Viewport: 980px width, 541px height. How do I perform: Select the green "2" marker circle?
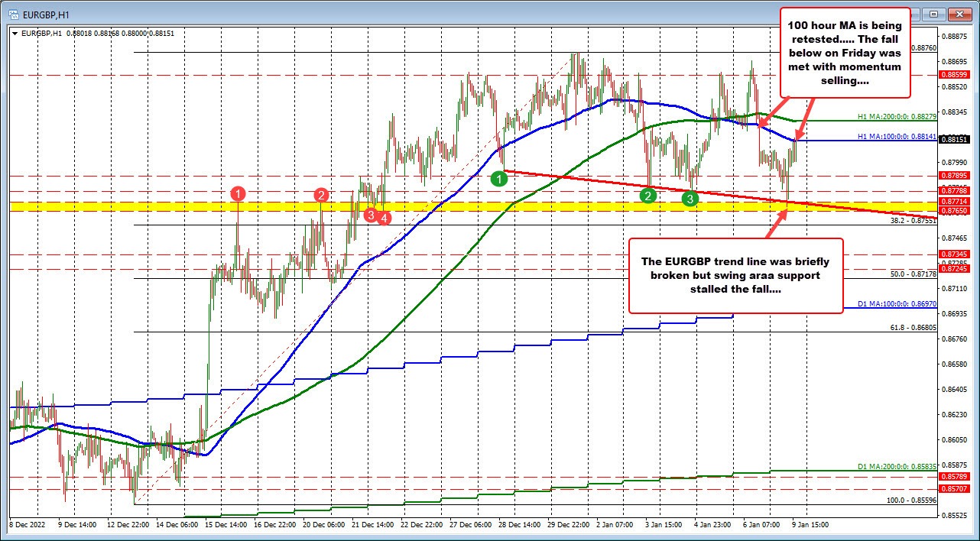tap(648, 196)
